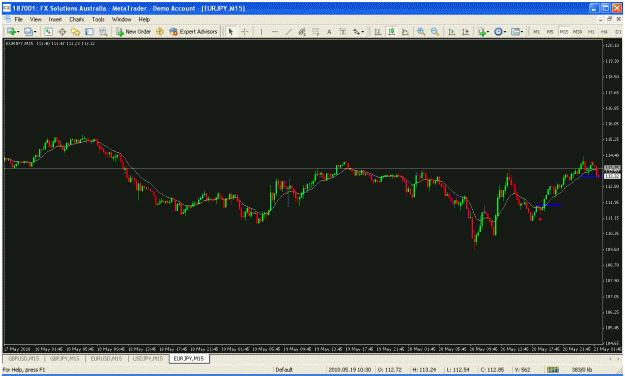
Task: Select the M5 timeframe button
Action: coord(550,31)
